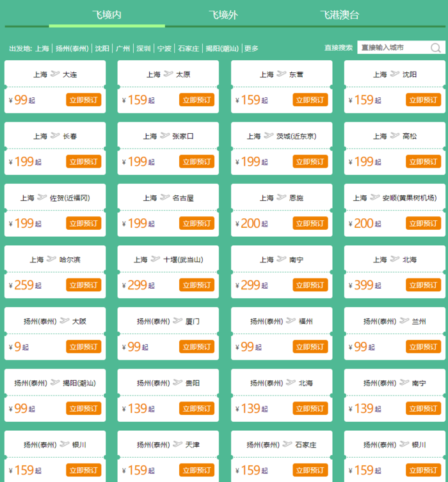The width and height of the screenshot is (448, 482).
Task: Book the ¥9 扬州(泰州) to 大阪 flight
Action: pyautogui.click(x=83, y=347)
